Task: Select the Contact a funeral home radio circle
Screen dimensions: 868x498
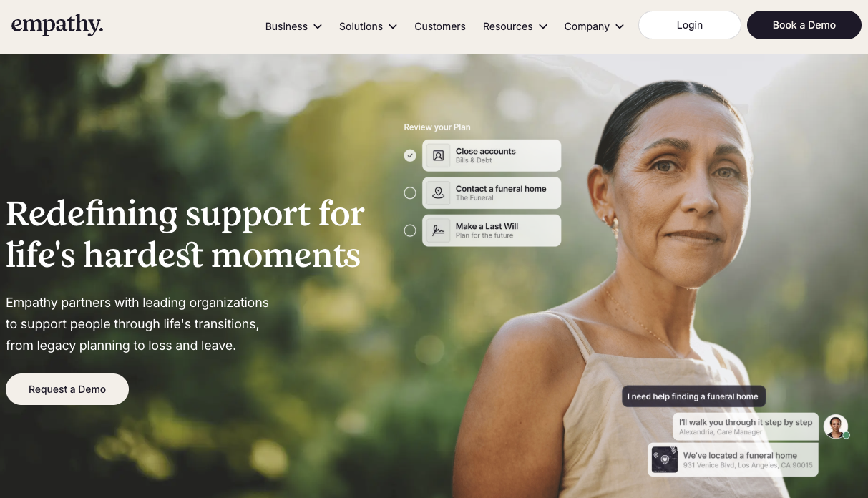Action: coord(410,193)
